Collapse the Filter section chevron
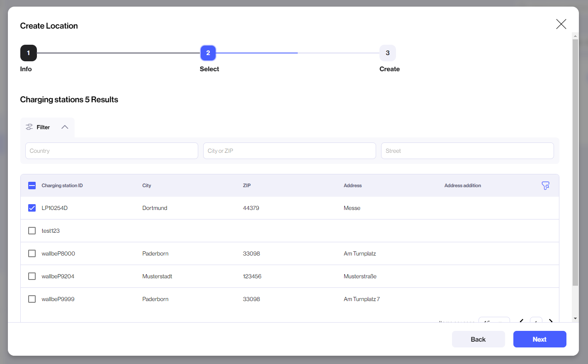 (65, 127)
